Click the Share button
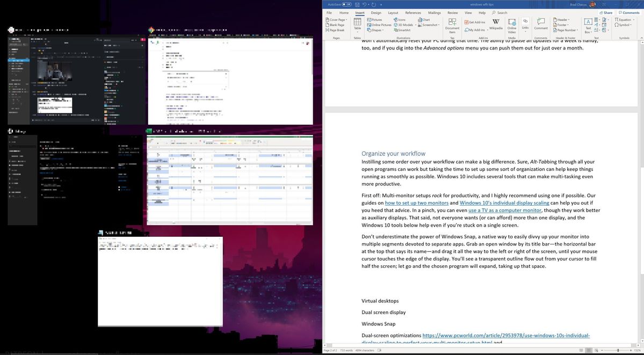644x355 pixels. click(605, 13)
